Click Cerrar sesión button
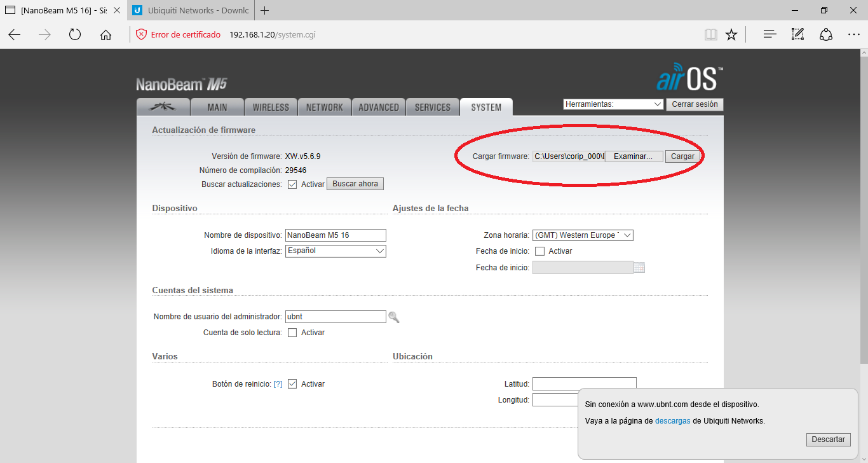This screenshot has width=868, height=463. tap(695, 104)
